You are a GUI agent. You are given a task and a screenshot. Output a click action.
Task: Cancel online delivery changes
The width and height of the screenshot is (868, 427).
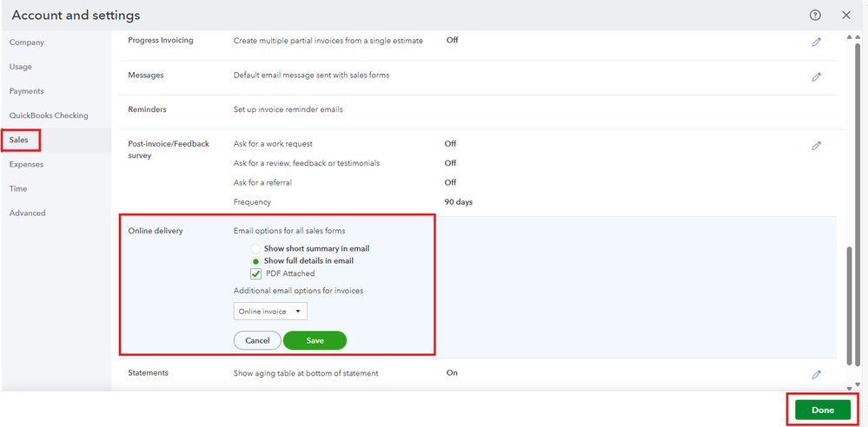pyautogui.click(x=257, y=341)
